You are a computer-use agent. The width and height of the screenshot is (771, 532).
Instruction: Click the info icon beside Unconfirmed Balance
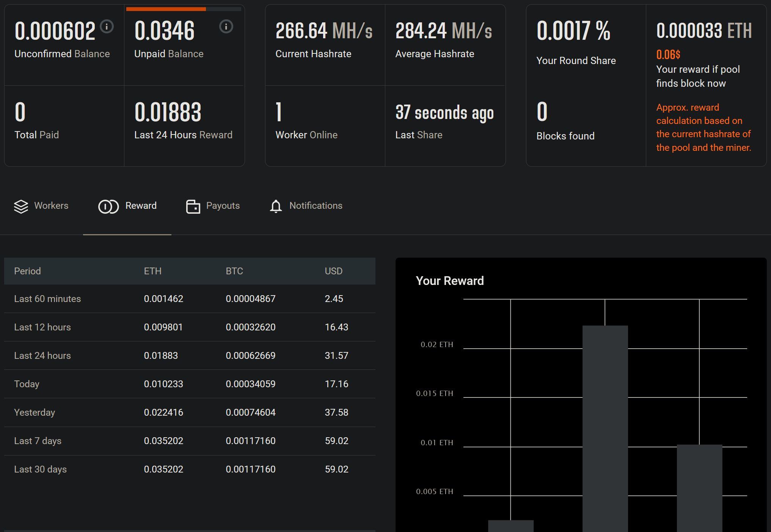pos(107,27)
